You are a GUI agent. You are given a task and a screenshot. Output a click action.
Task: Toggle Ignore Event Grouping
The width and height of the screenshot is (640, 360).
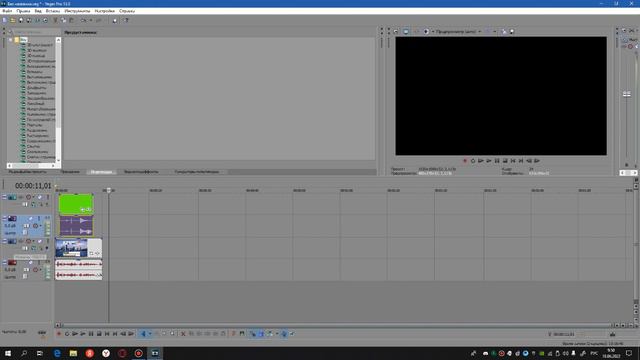coord(292,334)
